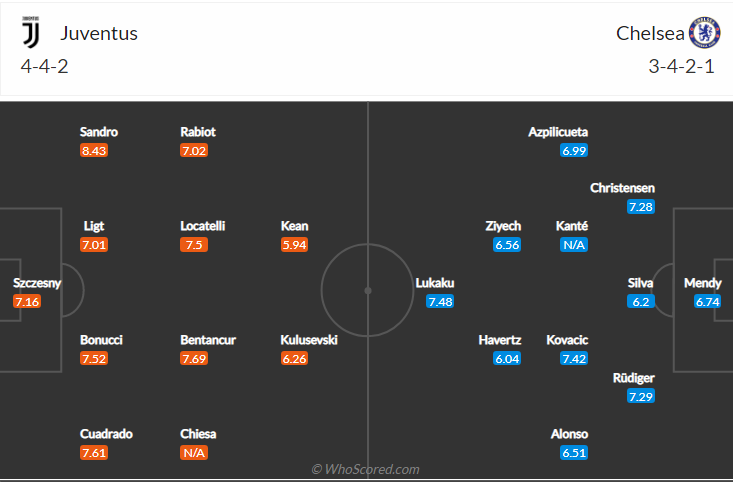The height and width of the screenshot is (482, 733).
Task: Click the Chelsea club badge icon
Action: point(704,33)
